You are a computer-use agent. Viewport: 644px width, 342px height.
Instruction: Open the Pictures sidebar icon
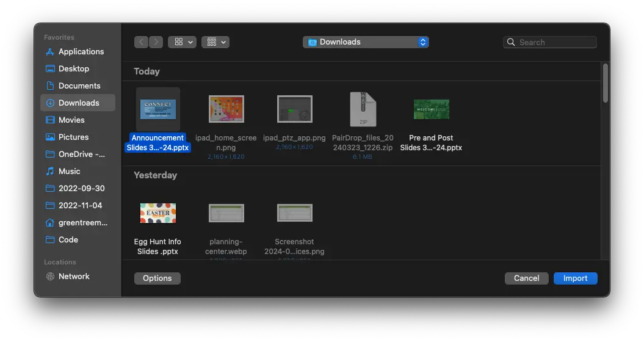click(49, 137)
